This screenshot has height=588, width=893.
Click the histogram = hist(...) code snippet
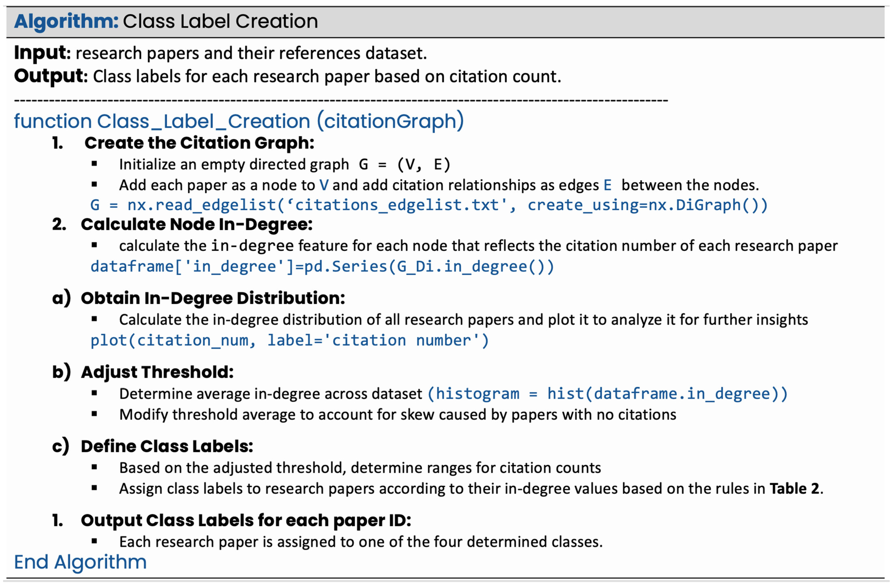tap(607, 394)
